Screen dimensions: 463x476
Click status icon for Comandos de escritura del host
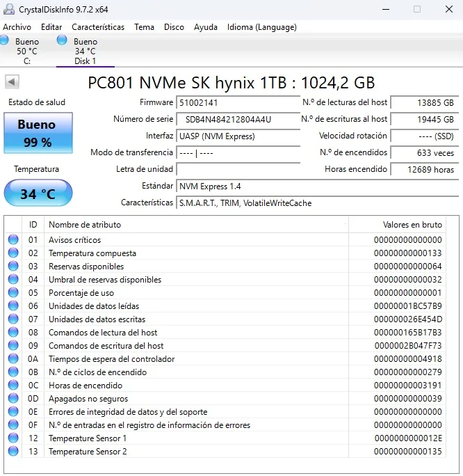pyautogui.click(x=13, y=345)
